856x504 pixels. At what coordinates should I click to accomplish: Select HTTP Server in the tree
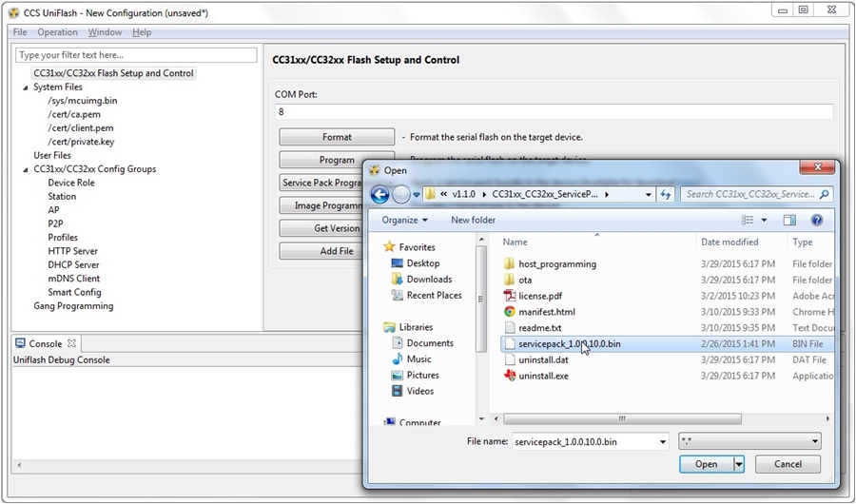[x=72, y=251]
